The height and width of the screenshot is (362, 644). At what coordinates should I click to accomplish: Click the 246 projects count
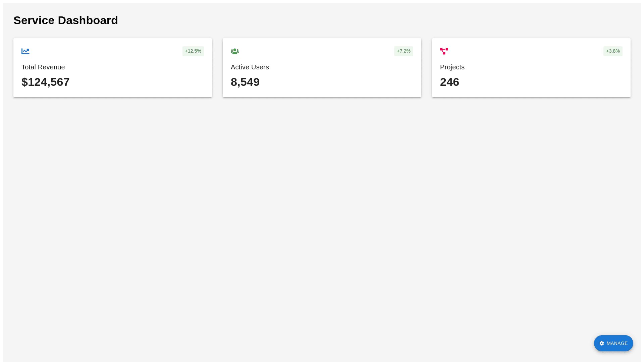(x=449, y=82)
